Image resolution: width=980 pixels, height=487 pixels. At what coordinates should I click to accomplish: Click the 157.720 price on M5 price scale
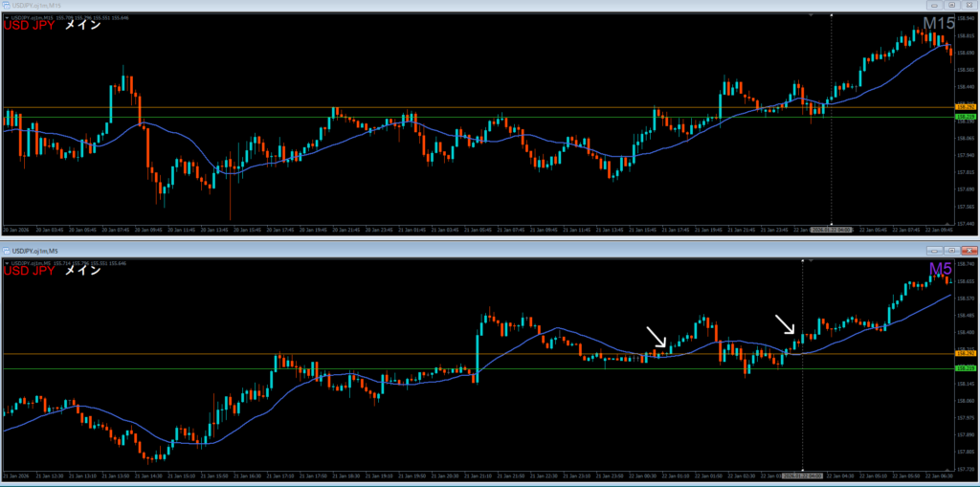click(965, 468)
